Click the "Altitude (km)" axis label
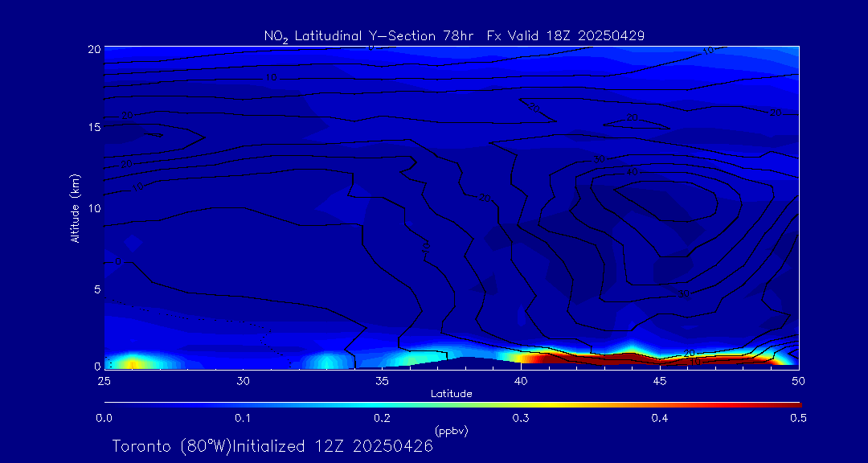The image size is (868, 463). 76,207
